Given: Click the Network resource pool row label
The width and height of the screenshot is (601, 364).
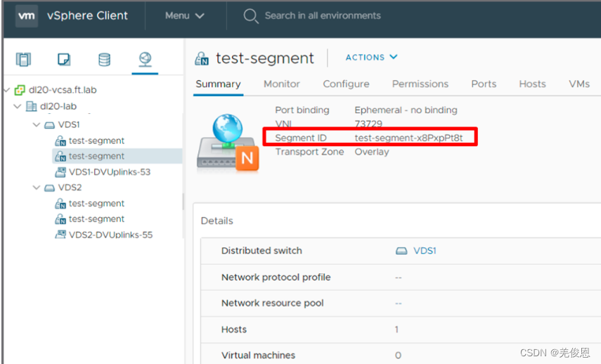Looking at the screenshot, I should tap(273, 303).
